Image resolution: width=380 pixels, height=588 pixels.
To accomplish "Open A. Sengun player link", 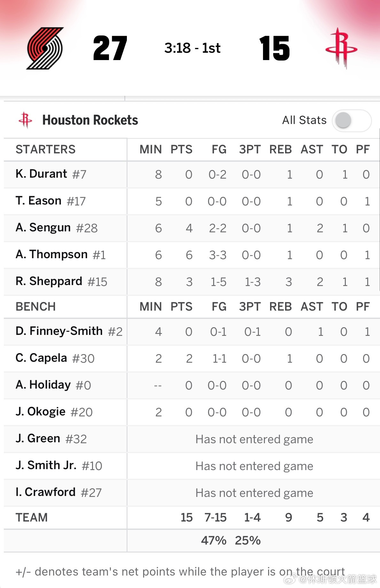I will [43, 228].
